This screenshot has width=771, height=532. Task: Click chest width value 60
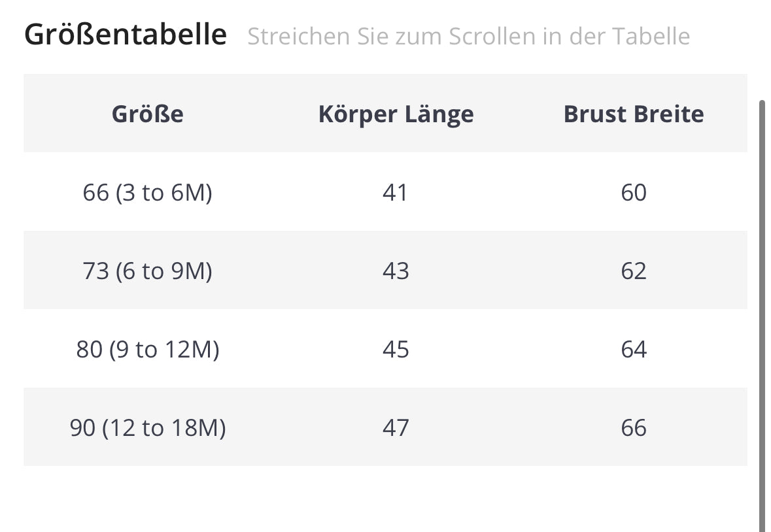click(633, 193)
